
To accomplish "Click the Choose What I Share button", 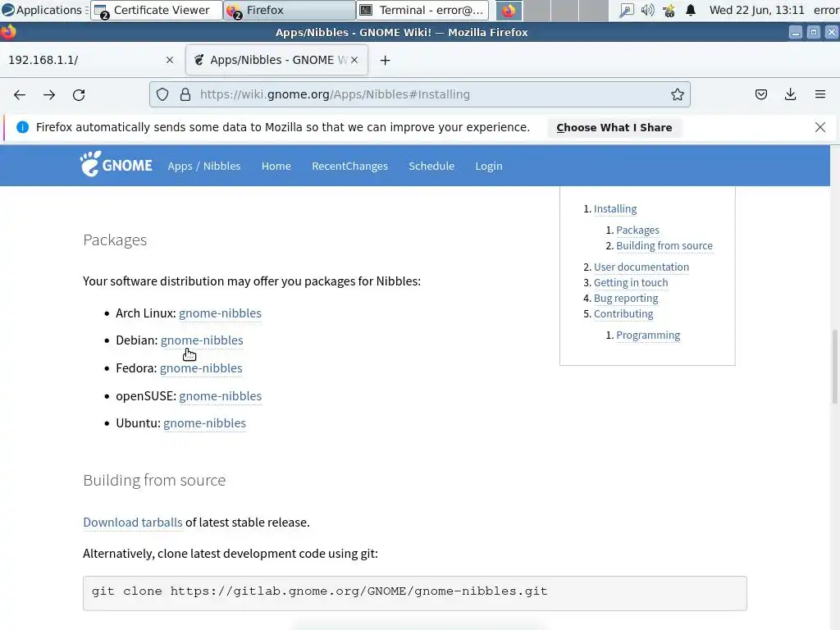I will coord(614,127).
